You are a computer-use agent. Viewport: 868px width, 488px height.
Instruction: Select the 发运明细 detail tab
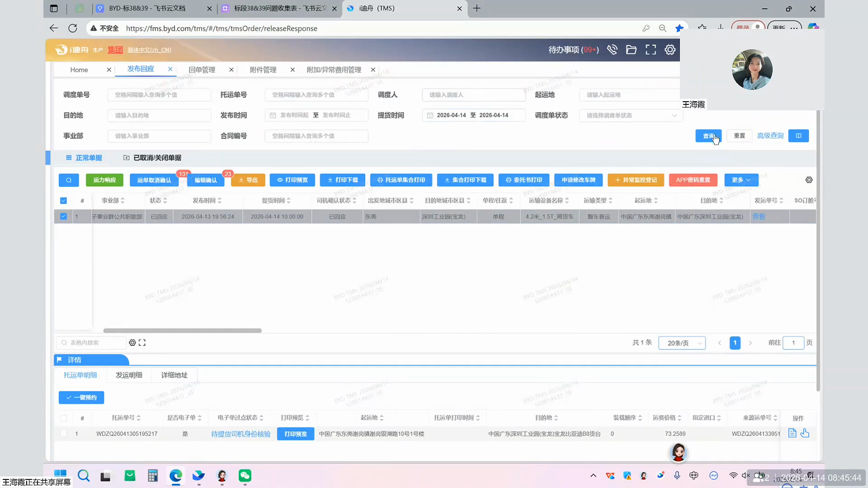tap(129, 375)
